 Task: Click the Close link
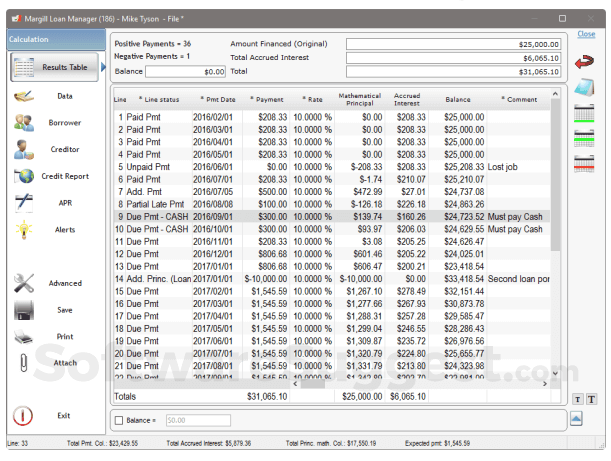click(x=586, y=34)
